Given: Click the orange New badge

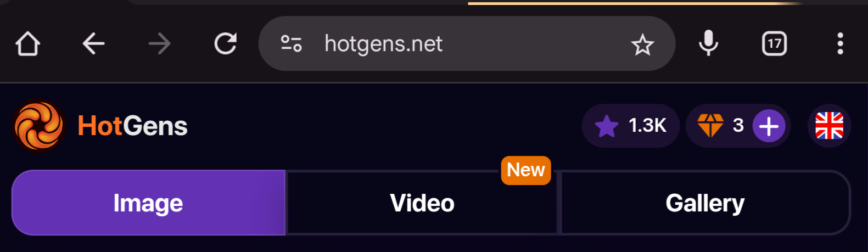Looking at the screenshot, I should coord(525,170).
